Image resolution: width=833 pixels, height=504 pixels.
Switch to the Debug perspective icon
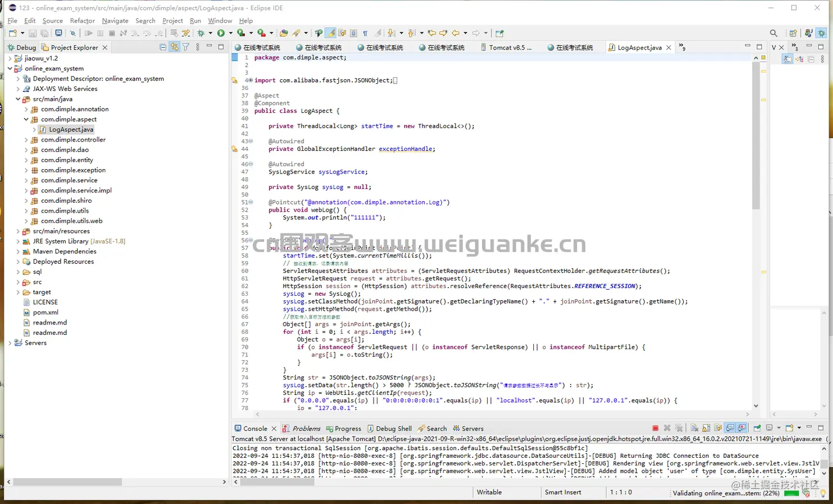click(821, 33)
